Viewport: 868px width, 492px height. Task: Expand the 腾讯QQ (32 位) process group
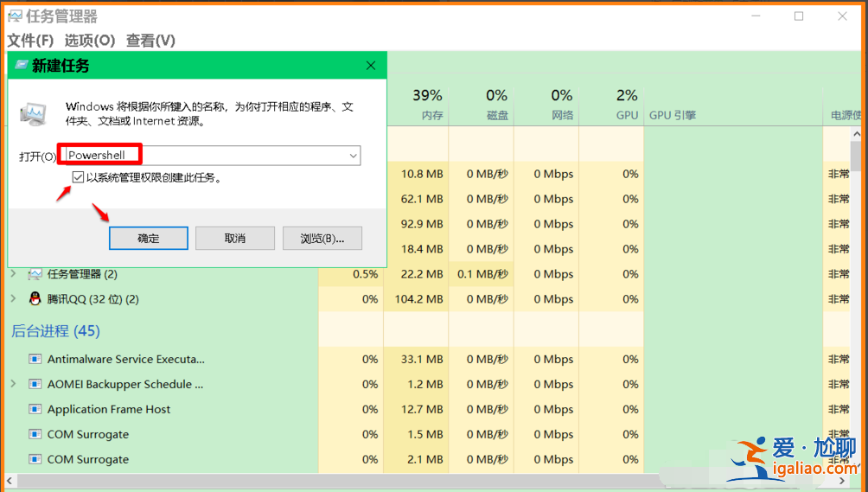click(x=14, y=298)
